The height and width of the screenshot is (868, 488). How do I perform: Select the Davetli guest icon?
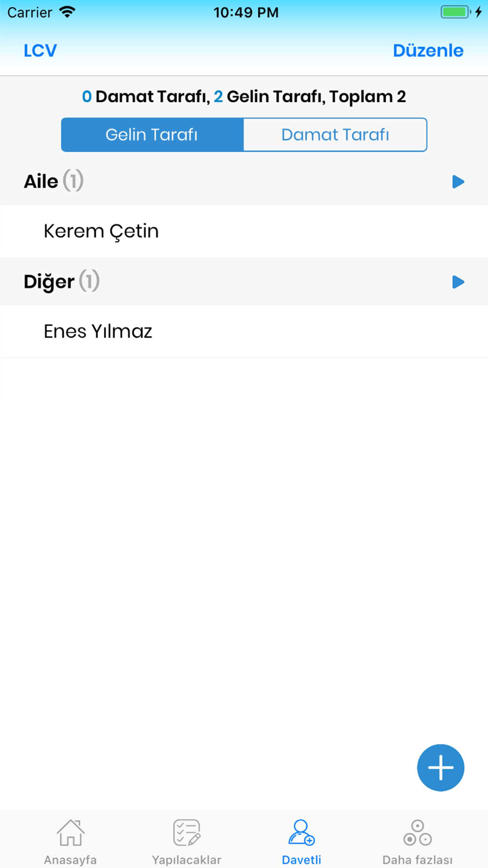[302, 832]
